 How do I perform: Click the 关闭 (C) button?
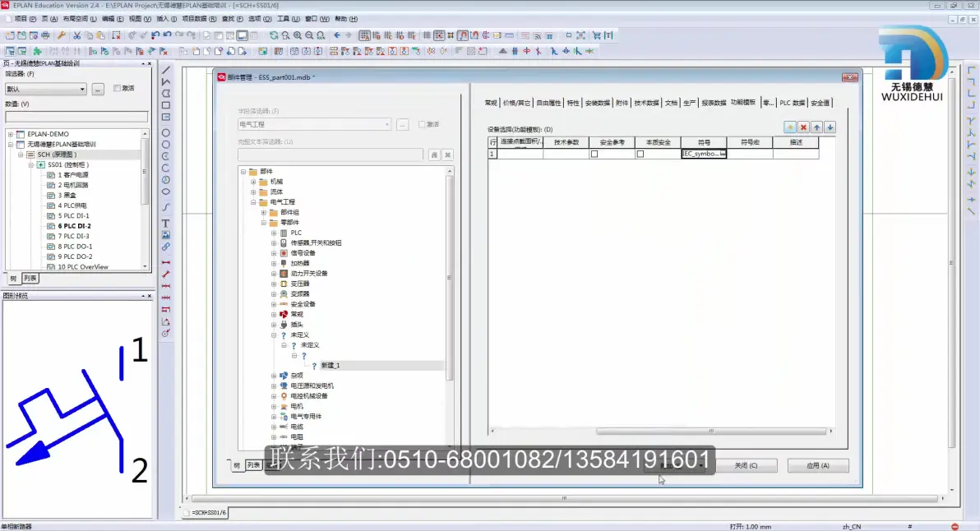pyautogui.click(x=746, y=465)
